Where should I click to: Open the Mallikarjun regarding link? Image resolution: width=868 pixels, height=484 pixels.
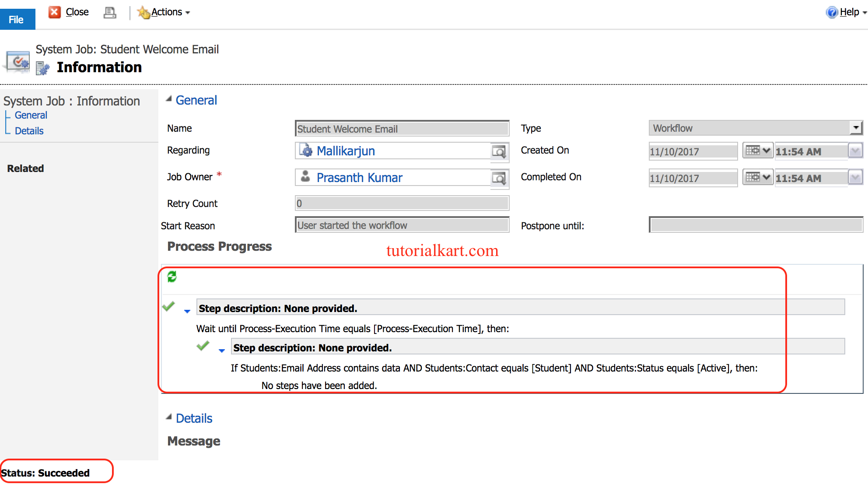pos(345,151)
